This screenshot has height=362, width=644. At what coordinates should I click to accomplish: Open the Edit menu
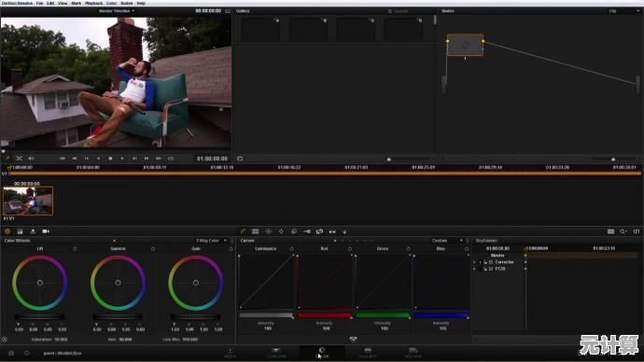tap(50, 3)
